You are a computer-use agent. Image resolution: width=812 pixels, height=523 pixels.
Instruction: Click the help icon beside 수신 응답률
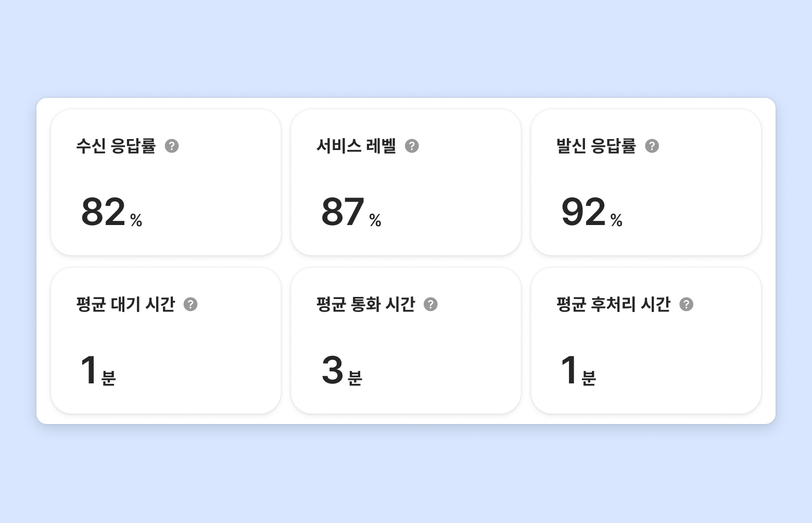pos(172,146)
